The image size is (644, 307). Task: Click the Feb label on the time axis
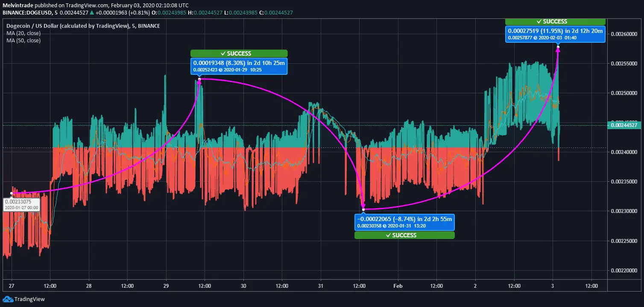pyautogui.click(x=398, y=286)
